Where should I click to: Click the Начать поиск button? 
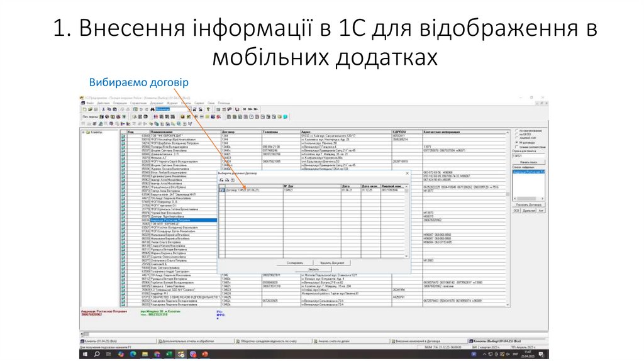click(x=528, y=162)
